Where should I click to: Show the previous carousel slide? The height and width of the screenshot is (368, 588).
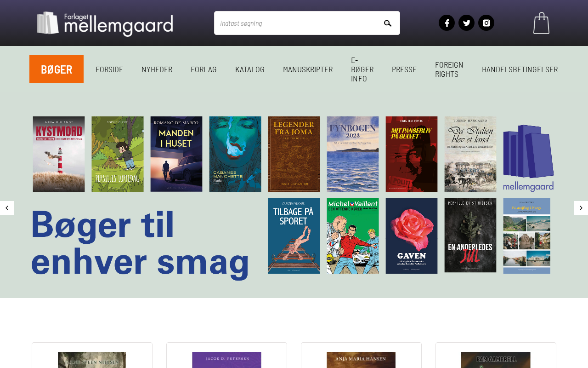pos(7,208)
